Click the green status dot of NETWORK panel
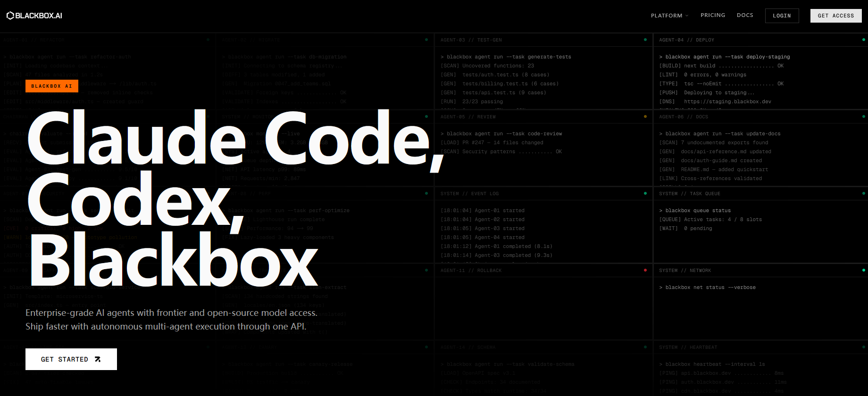This screenshot has width=868, height=396. click(864, 270)
